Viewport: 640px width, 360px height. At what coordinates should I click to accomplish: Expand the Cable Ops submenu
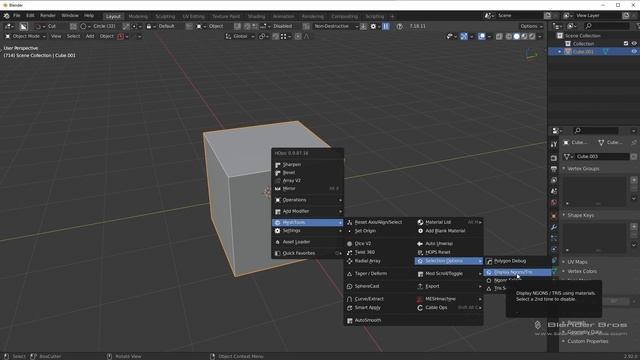pos(449,307)
